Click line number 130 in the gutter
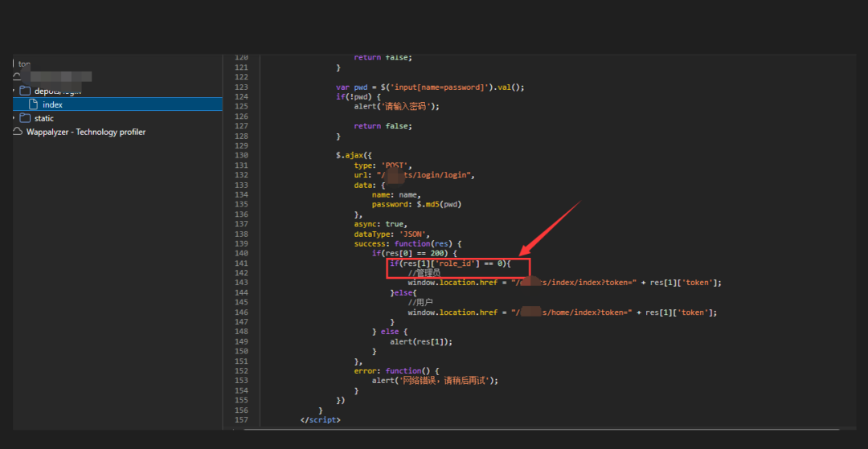The height and width of the screenshot is (449, 868). click(x=241, y=155)
